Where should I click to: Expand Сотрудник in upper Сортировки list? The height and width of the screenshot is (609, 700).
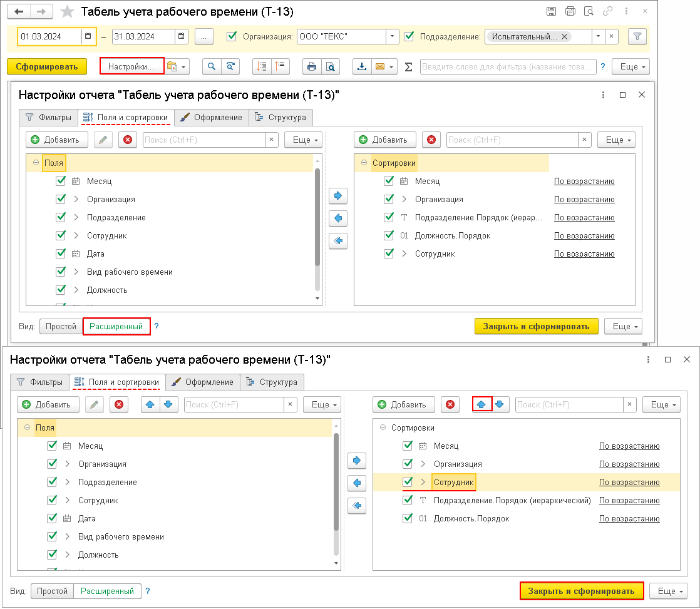coord(404,253)
